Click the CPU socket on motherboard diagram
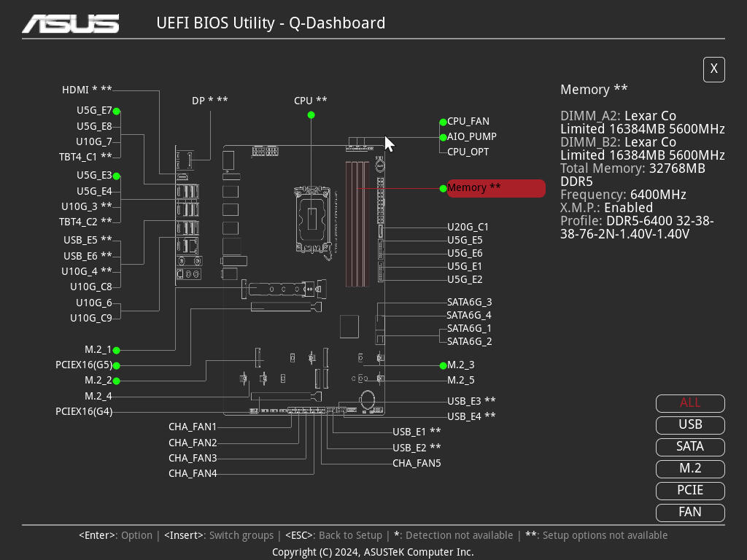The image size is (747, 560). pyautogui.click(x=312, y=219)
